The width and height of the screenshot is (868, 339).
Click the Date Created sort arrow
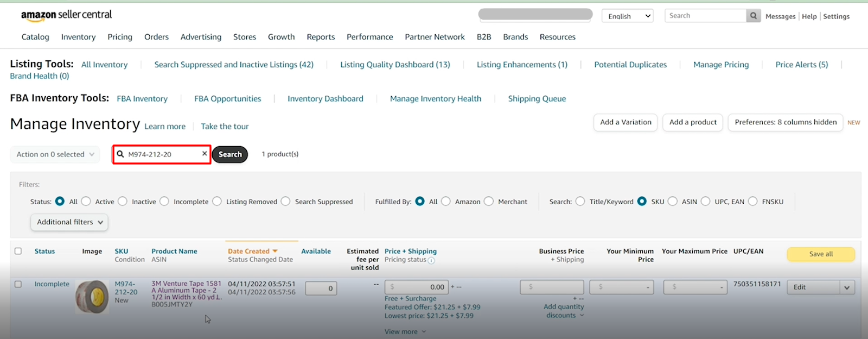click(275, 251)
